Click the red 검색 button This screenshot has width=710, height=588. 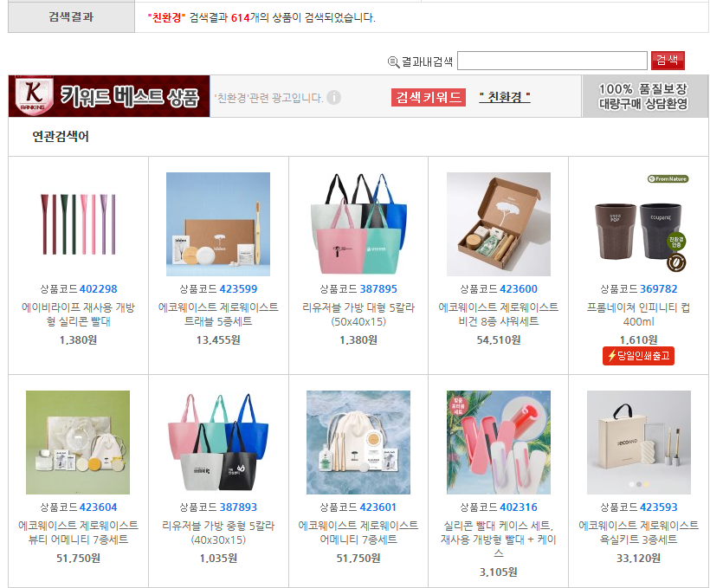pyautogui.click(x=668, y=61)
